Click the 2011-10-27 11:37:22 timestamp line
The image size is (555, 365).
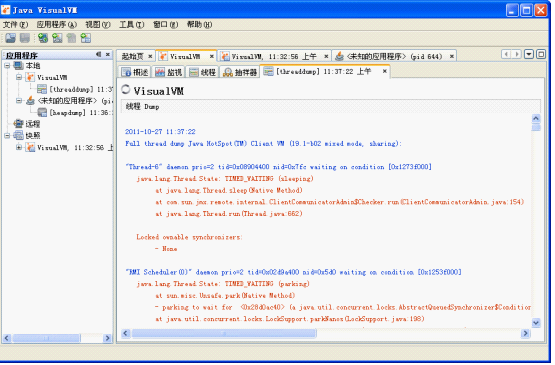[x=160, y=132]
